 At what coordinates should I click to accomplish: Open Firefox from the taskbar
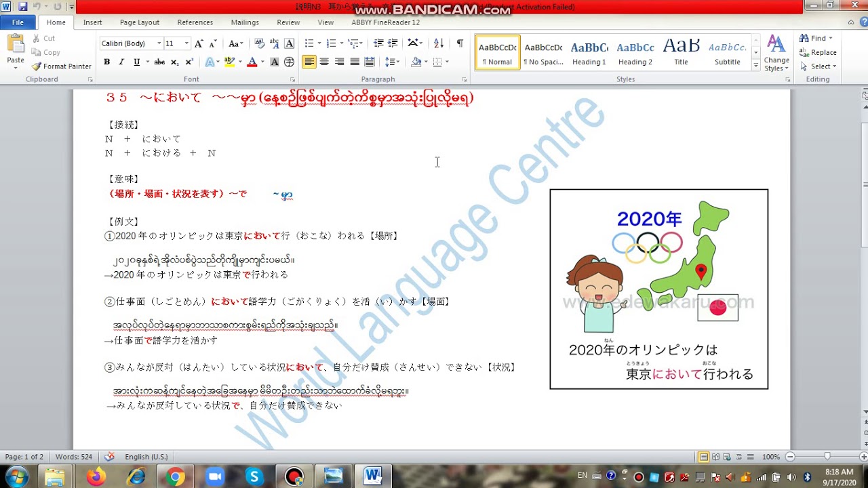(96, 476)
